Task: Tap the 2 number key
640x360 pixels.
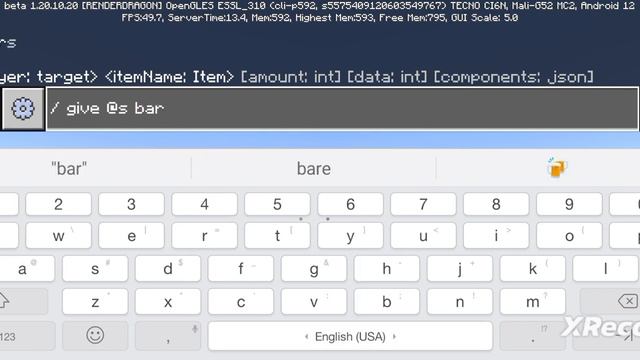Action: 58,204
